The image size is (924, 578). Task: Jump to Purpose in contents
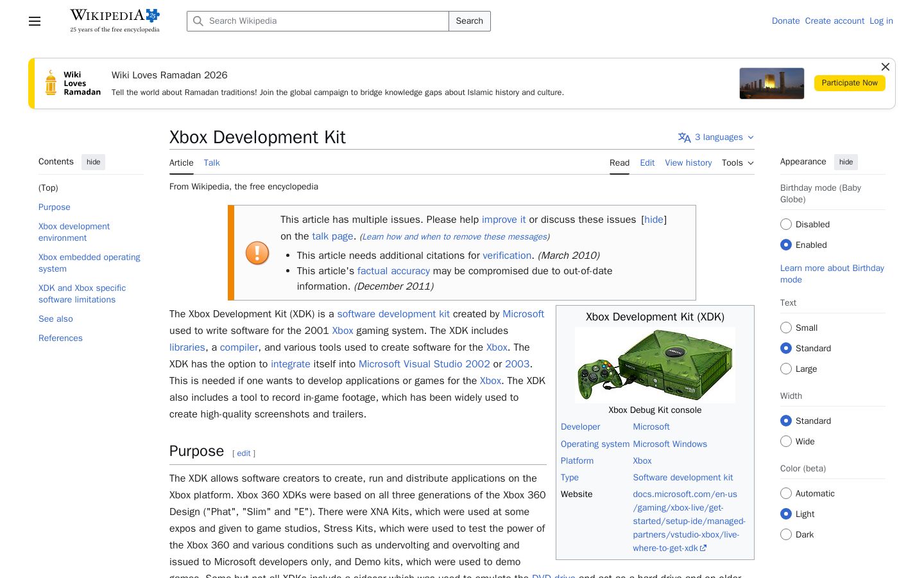pos(55,207)
